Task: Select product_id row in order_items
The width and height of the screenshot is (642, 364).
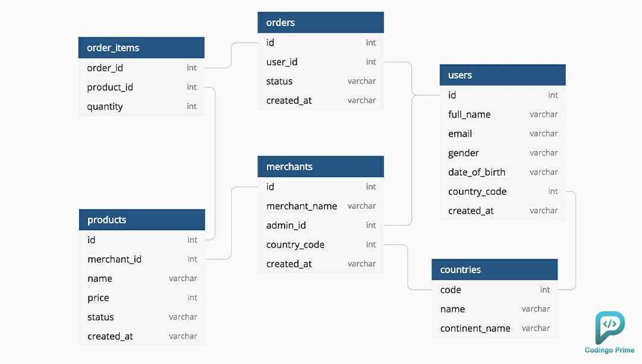Action: (x=141, y=87)
